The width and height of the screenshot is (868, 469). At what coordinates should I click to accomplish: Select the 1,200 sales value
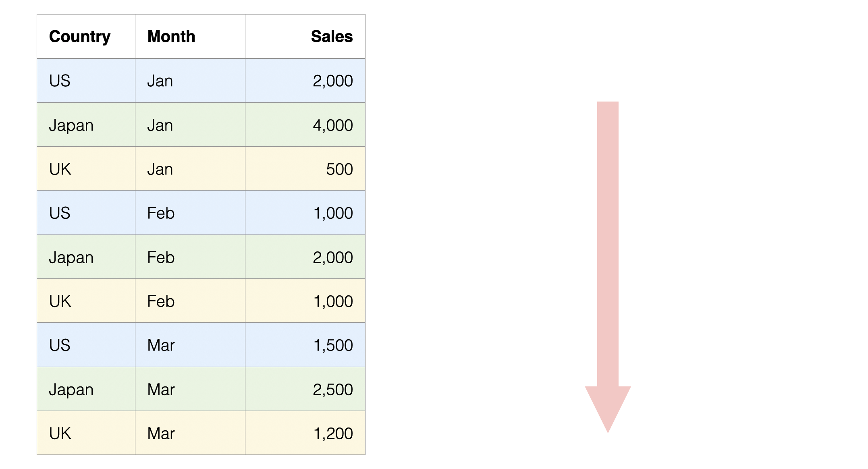click(x=333, y=434)
